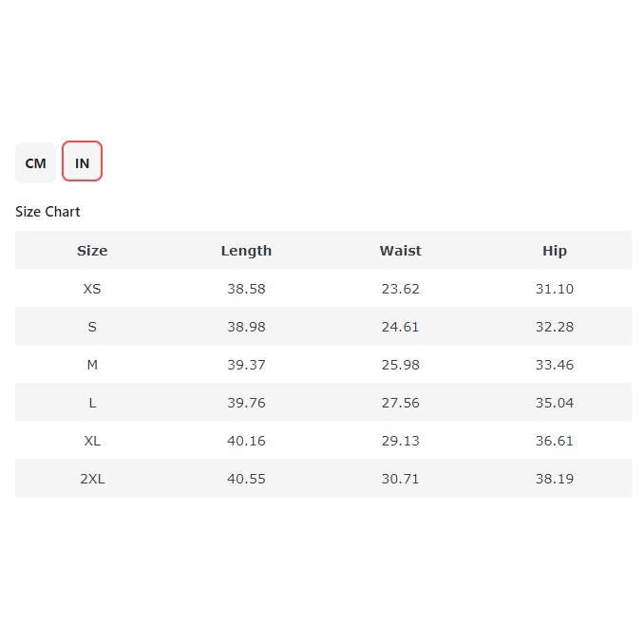Viewport: 644px width, 644px height.
Task: Click the Size column header
Action: (92, 251)
